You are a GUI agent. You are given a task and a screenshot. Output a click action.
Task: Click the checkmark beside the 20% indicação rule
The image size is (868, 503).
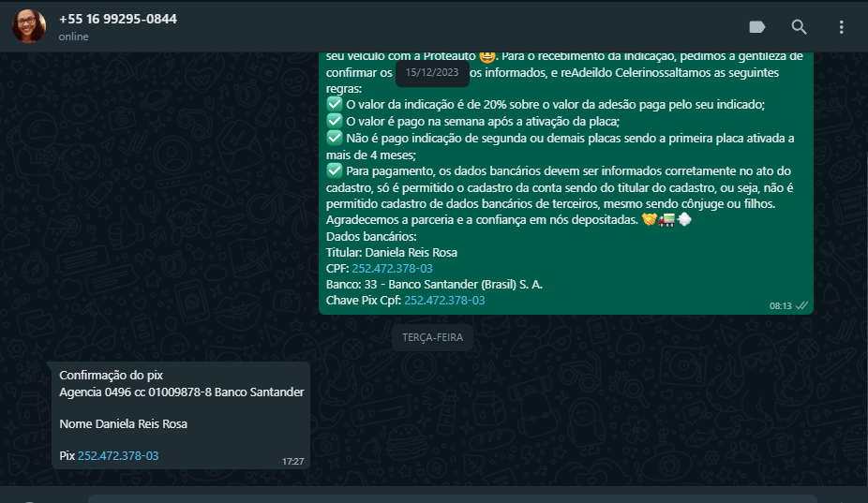pyautogui.click(x=335, y=104)
